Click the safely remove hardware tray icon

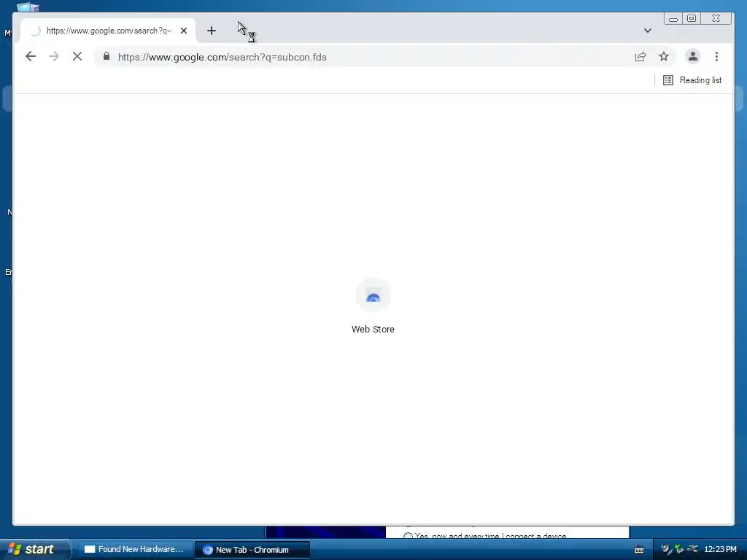pos(679,549)
